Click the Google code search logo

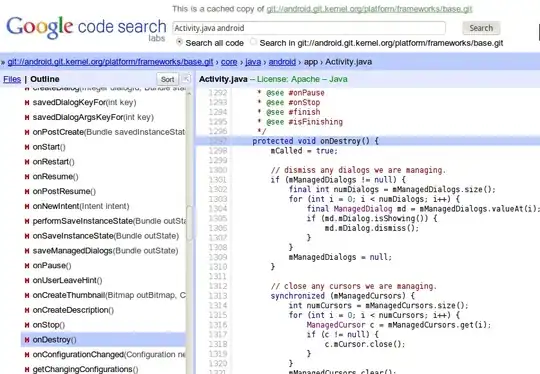86,29
